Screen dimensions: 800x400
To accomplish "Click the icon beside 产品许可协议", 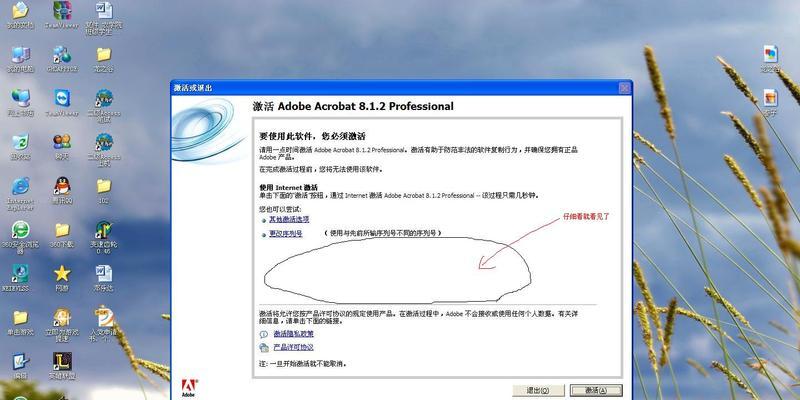I will pyautogui.click(x=264, y=348).
